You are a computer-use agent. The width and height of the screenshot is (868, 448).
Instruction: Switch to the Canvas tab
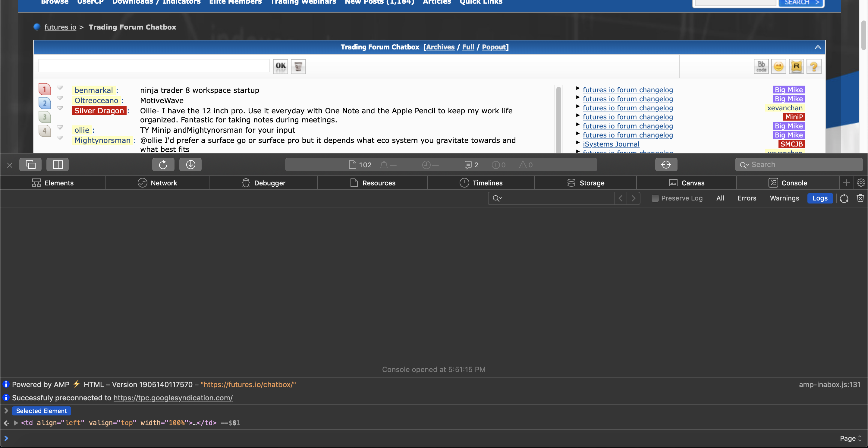point(686,183)
